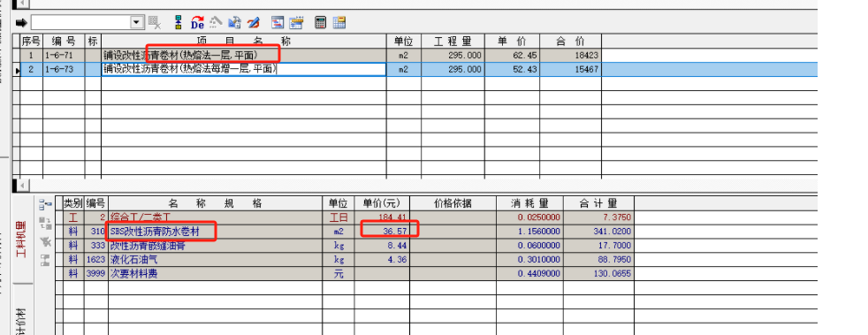Click the unit price 62.45 cell
The height and width of the screenshot is (335, 868).
[512, 56]
